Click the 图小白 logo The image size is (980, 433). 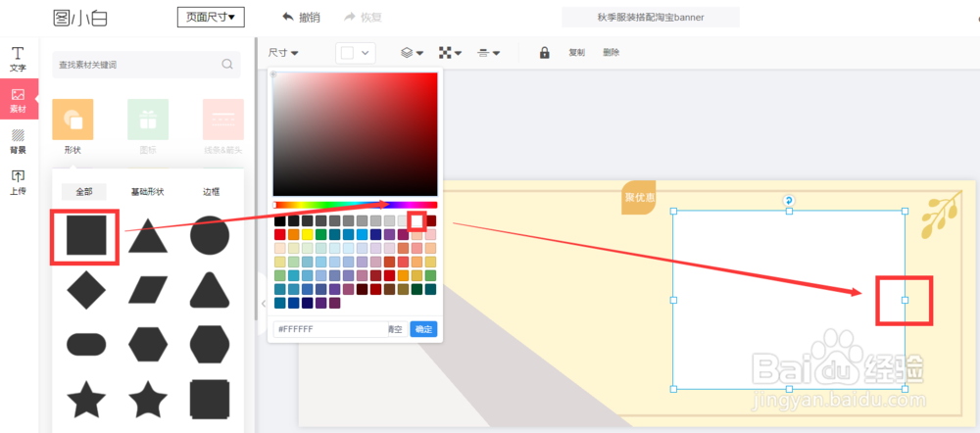tap(80, 18)
